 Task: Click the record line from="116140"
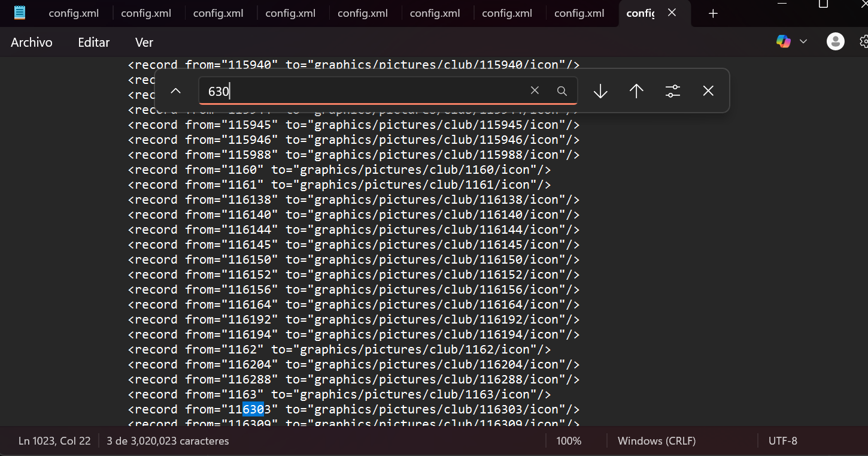354,215
